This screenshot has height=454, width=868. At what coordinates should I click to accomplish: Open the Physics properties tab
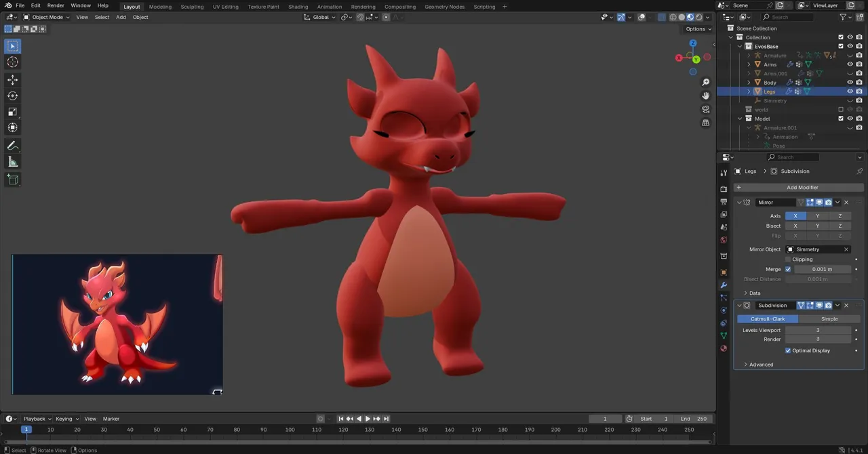[724, 310]
